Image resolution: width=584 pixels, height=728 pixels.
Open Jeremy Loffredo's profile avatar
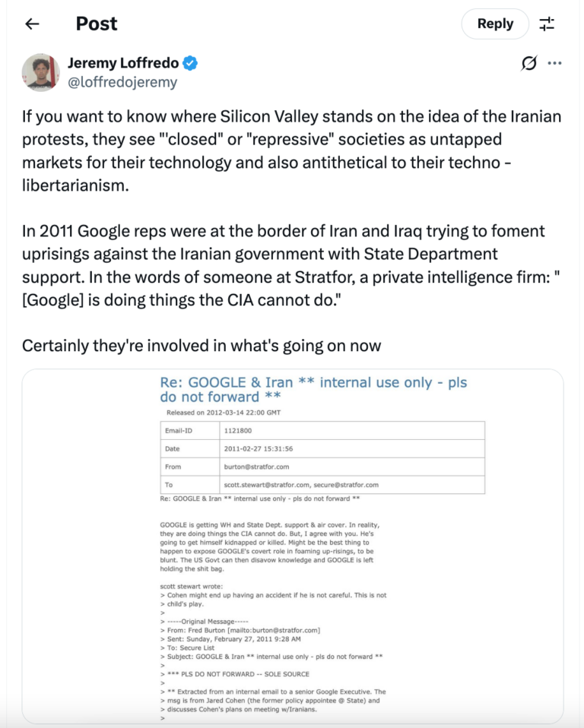(41, 73)
